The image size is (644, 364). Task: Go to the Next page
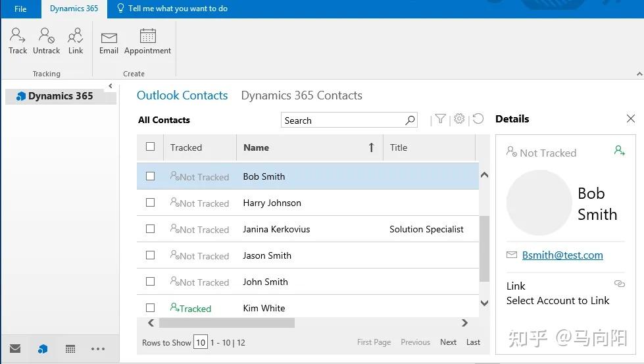448,342
